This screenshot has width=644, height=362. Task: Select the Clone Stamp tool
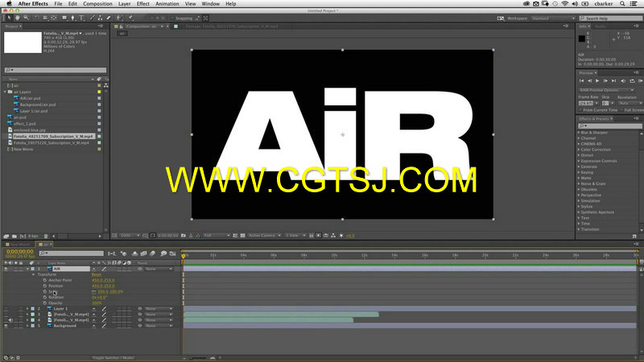tap(100, 18)
